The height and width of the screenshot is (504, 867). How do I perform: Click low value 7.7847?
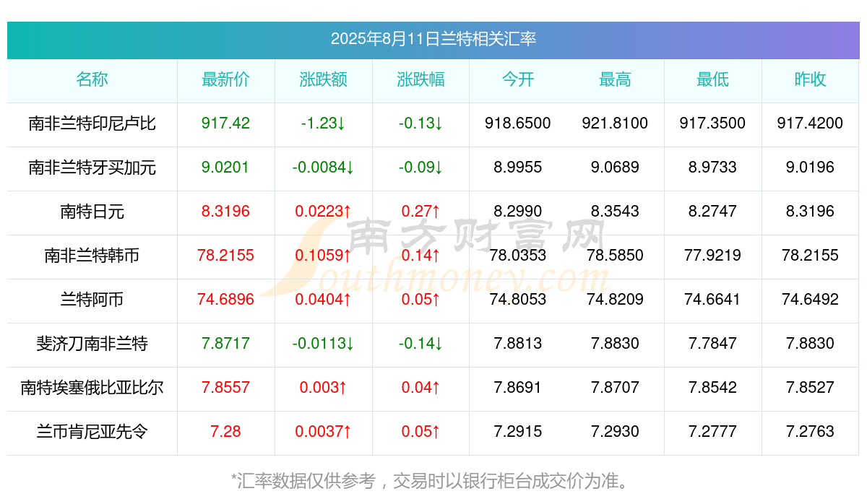click(x=712, y=344)
